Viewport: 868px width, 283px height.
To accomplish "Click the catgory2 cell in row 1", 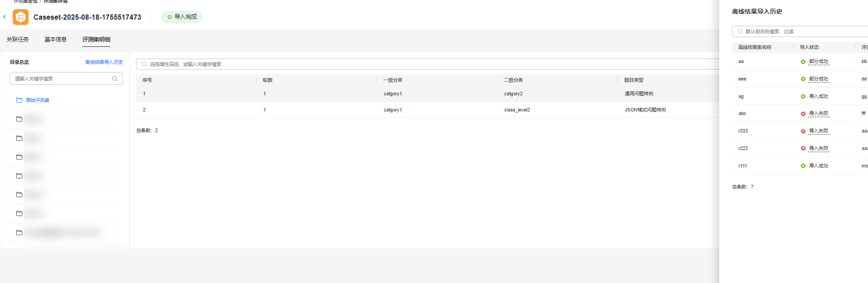I will click(x=513, y=94).
